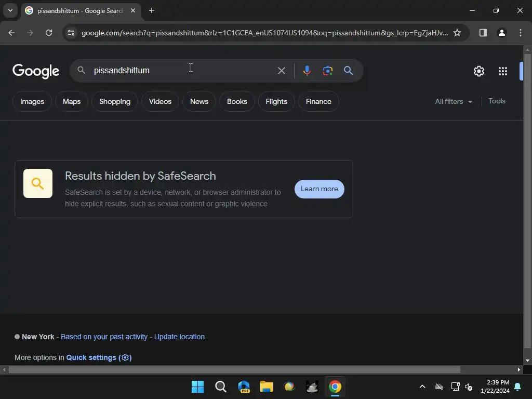Viewport: 532px width, 399px height.
Task: Open Chrome side panel
Action: pyautogui.click(x=483, y=33)
